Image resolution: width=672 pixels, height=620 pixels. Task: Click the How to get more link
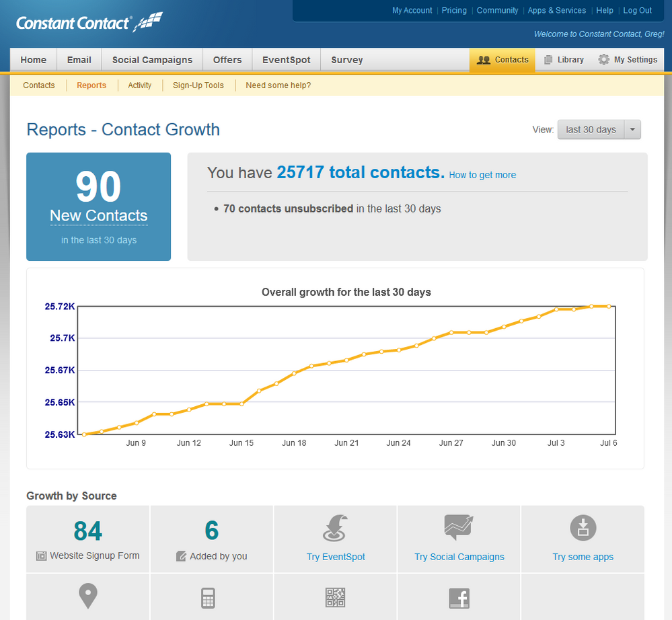point(482,175)
